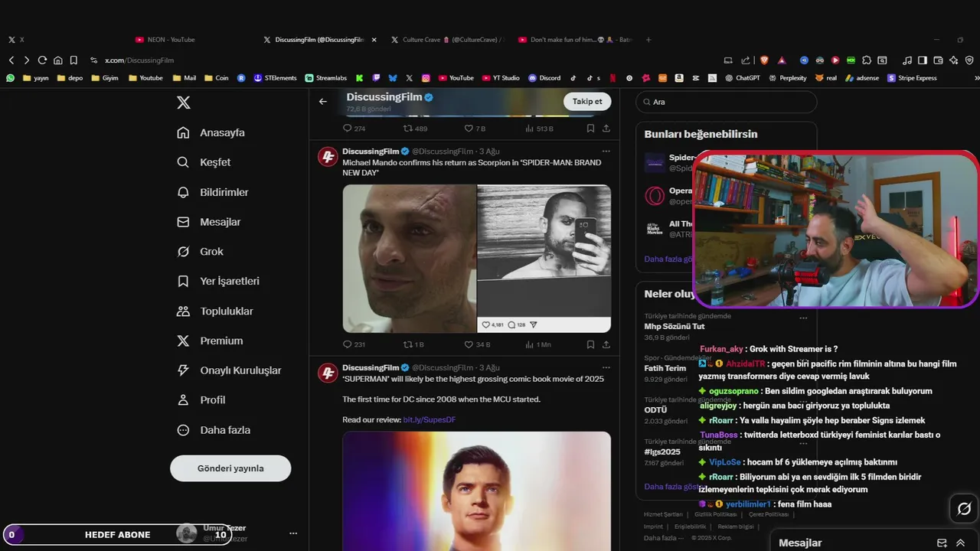Viewport: 980px width, 551px height.
Task: Open browser extensions puzzle icon
Action: [x=867, y=60]
